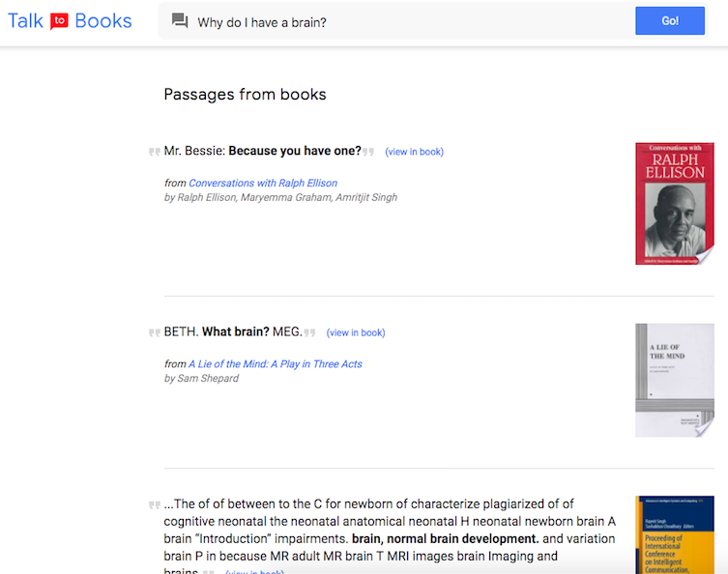Click opening quote icon before Mr. Bessie

tap(154, 152)
